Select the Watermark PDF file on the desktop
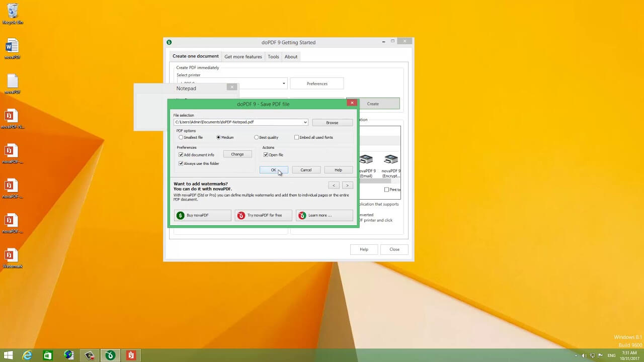This screenshot has height=362, width=644. click(12, 255)
